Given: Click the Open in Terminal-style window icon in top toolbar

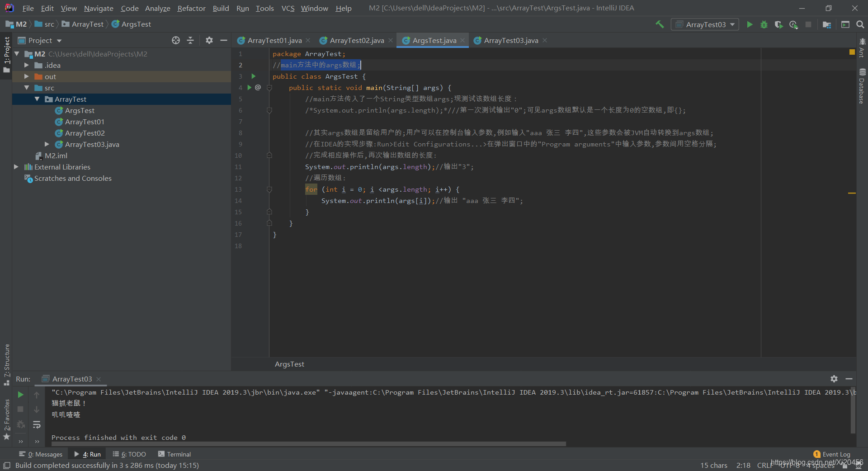Looking at the screenshot, I should pyautogui.click(x=845, y=24).
